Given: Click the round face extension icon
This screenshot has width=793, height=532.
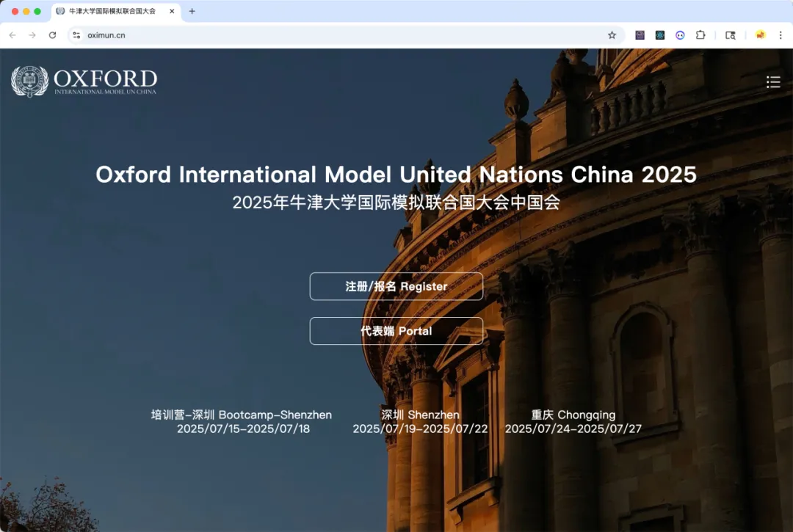Looking at the screenshot, I should coord(680,35).
